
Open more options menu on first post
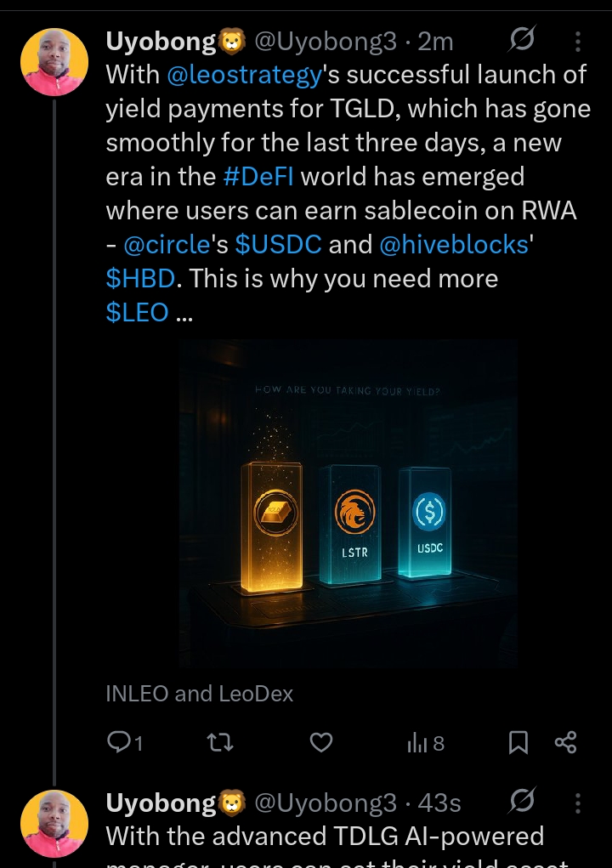point(578,41)
